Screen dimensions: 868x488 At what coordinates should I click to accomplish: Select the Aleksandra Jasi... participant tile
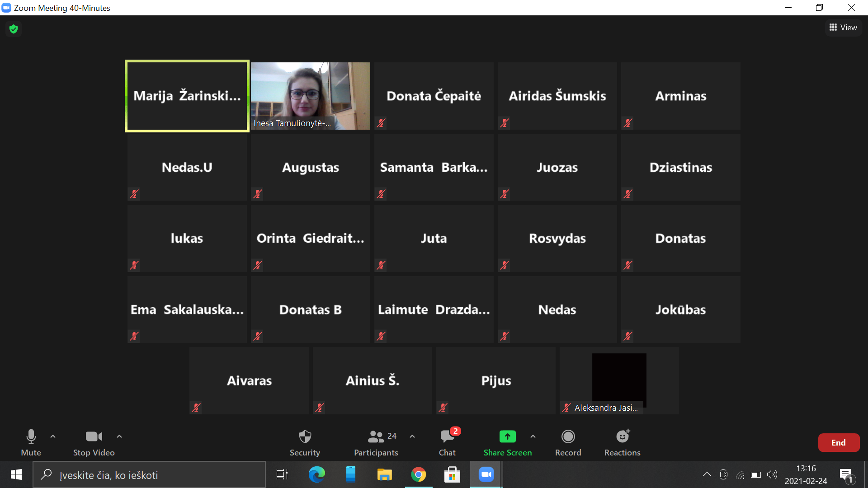click(x=619, y=380)
